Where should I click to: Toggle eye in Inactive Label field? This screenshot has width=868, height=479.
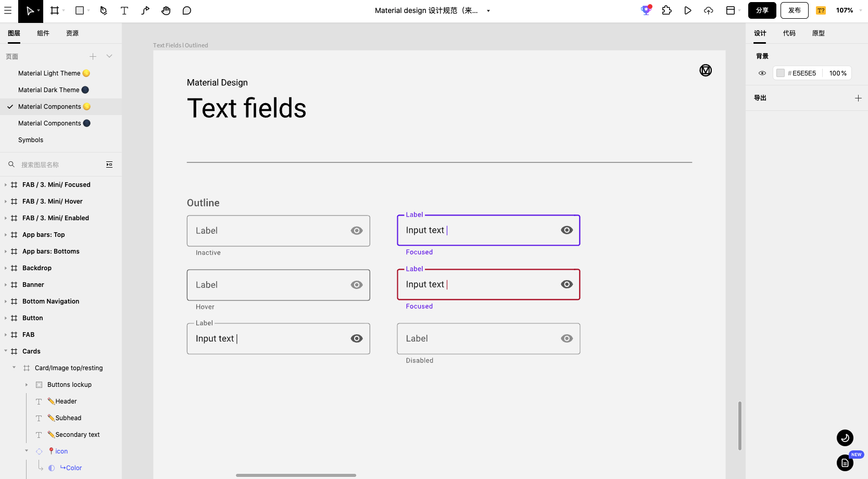pos(357,231)
